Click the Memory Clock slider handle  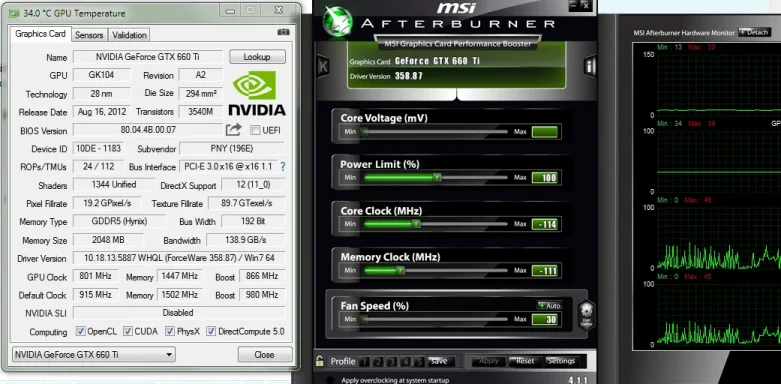pos(400,270)
